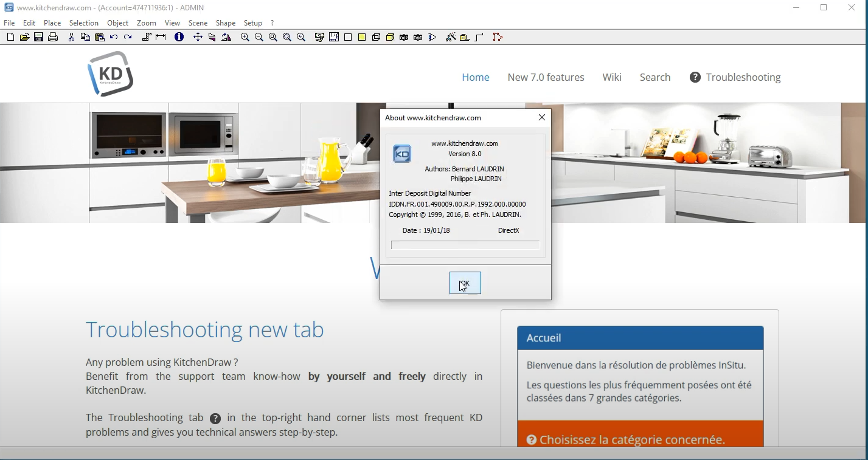Viewport: 868px width, 460px height.
Task: Click the yellow square view icon
Action: (362, 37)
